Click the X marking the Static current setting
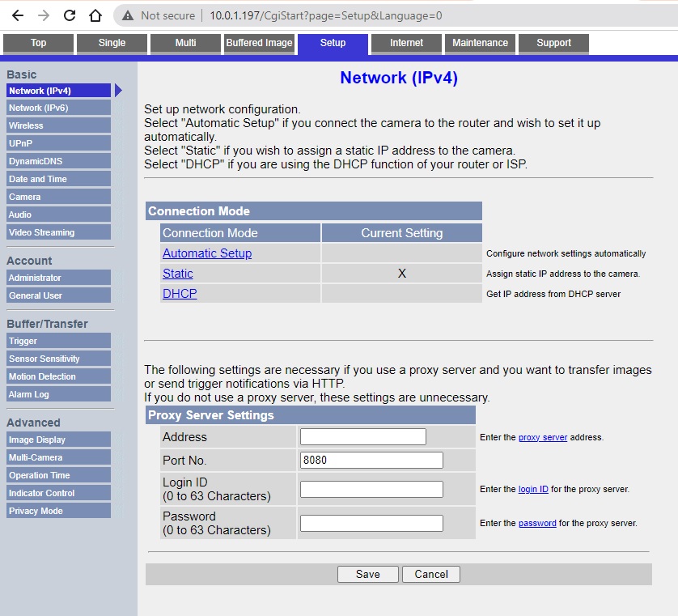Screen dimensions: 678x616 coord(401,274)
